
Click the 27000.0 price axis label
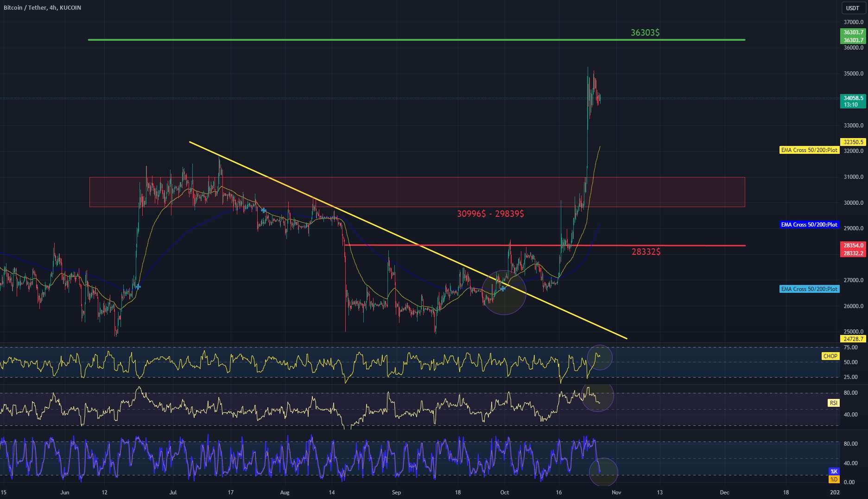pos(854,280)
